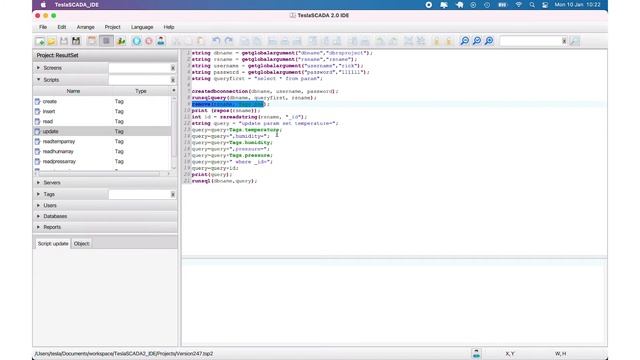Click inside the toolbar search field
Image resolution: width=640 pixels, height=360 pixels.
tap(530, 41)
